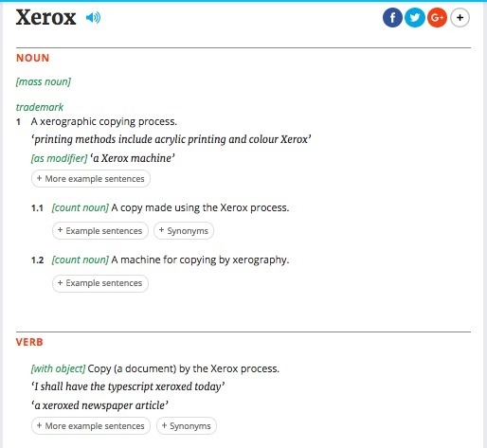This screenshot has width=487, height=448.
Task: Share the entry on Google Plus
Action: [437, 18]
